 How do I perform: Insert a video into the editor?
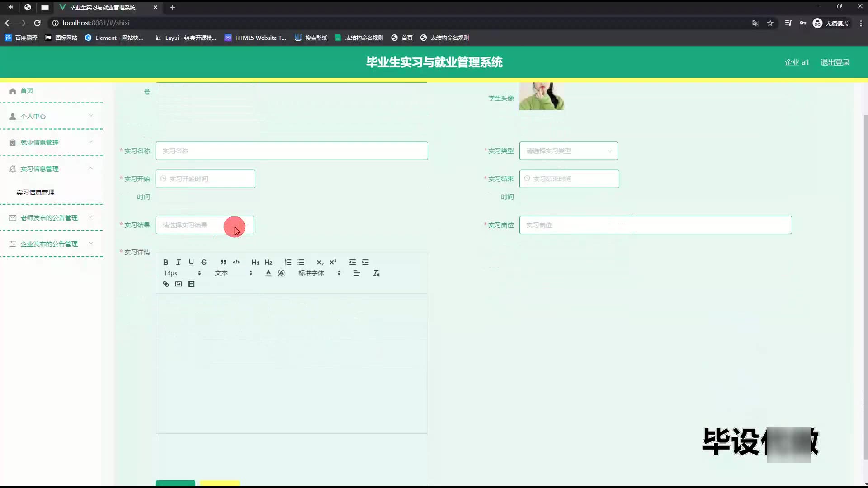(191, 284)
